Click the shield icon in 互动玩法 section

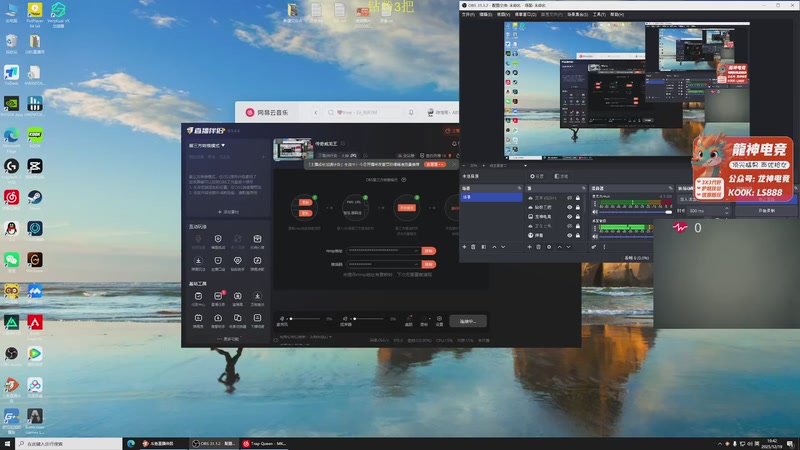(x=218, y=239)
